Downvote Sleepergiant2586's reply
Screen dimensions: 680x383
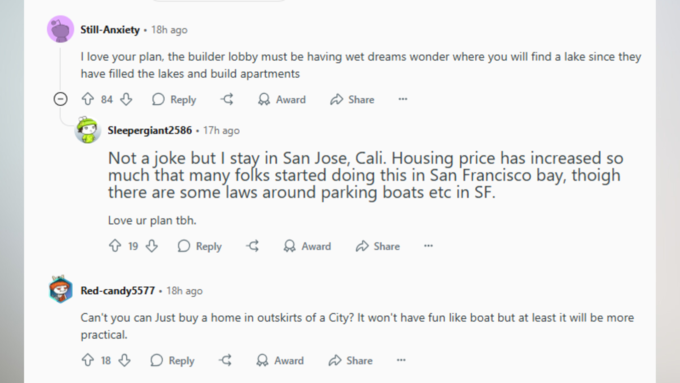pyautogui.click(x=152, y=246)
